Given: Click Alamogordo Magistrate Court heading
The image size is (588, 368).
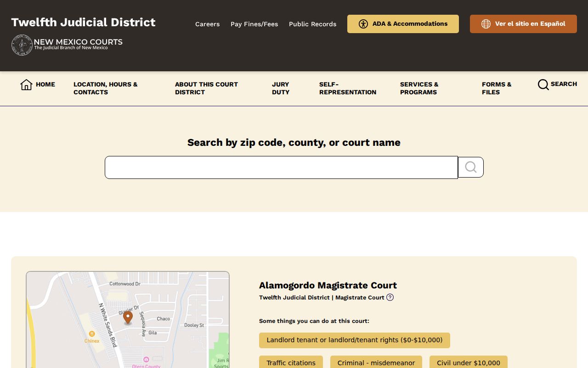Looking at the screenshot, I should pos(328,285).
